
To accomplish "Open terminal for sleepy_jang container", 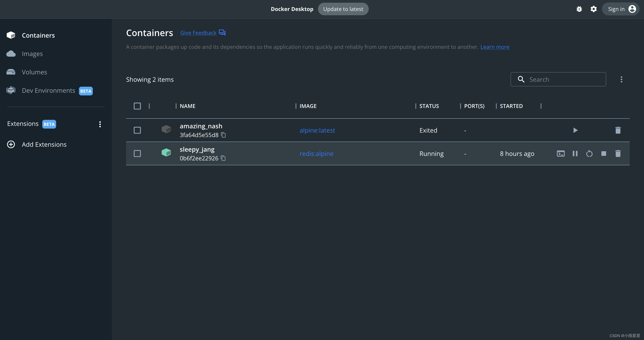I will 561,153.
